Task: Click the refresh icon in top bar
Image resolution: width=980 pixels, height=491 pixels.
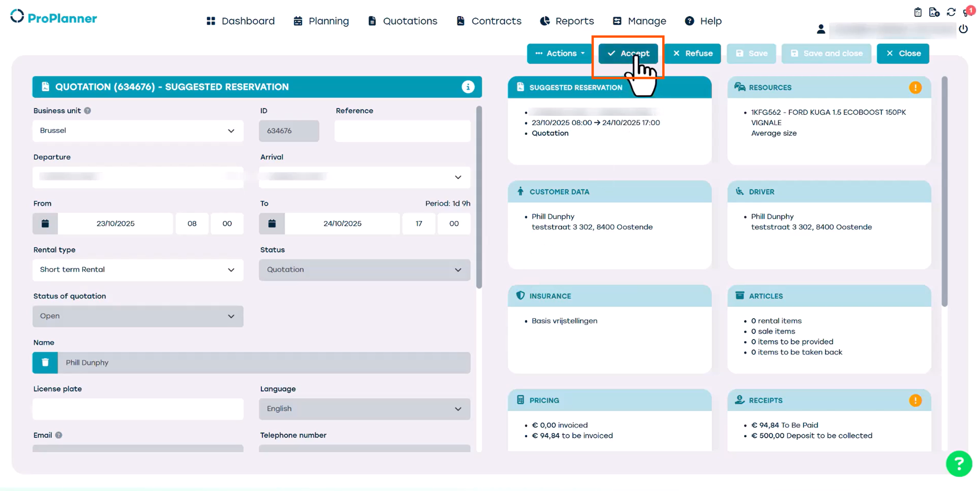Action: 951,12
